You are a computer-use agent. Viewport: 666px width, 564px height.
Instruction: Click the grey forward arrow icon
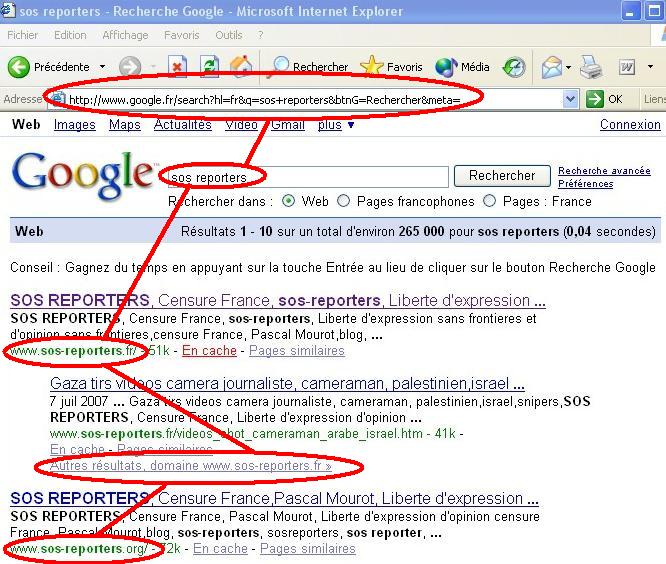(x=130, y=67)
